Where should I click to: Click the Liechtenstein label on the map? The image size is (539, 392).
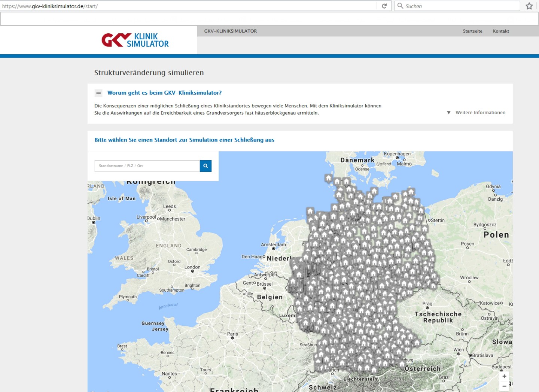[360, 379]
